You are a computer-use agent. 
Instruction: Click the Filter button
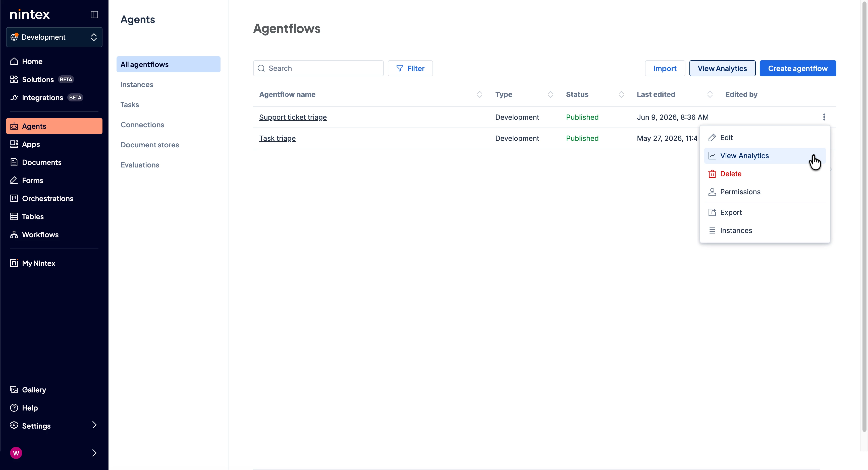tap(410, 68)
